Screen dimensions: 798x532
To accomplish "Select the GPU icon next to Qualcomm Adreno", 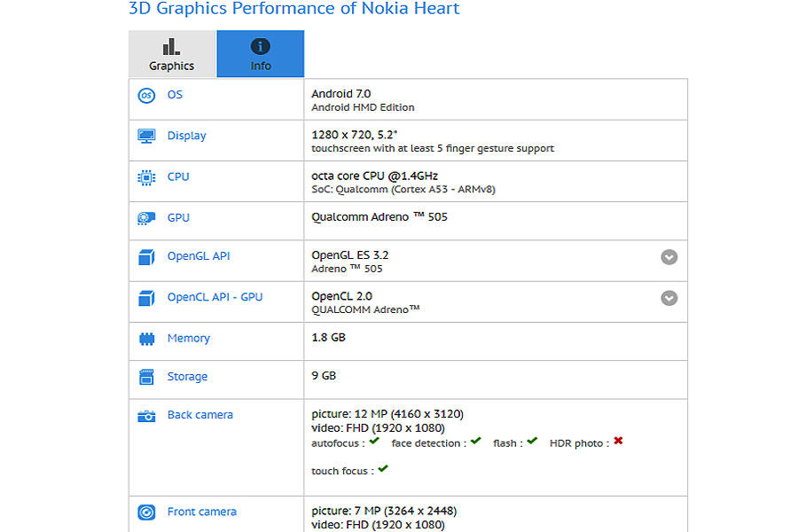I will click(145, 217).
